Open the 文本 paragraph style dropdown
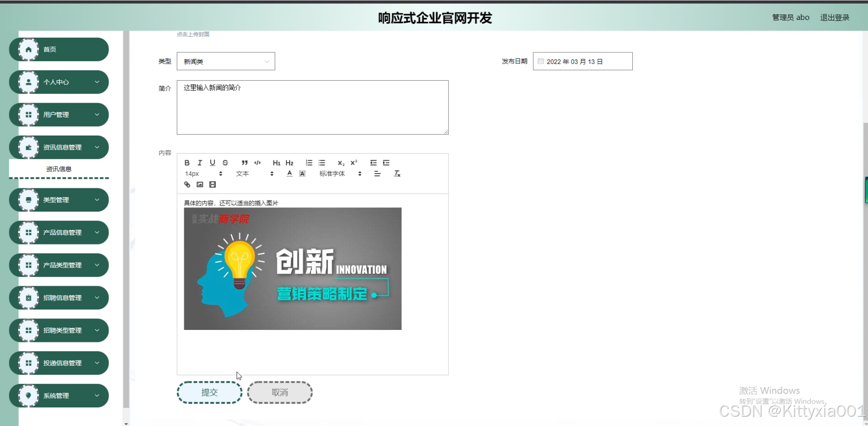 [x=254, y=174]
